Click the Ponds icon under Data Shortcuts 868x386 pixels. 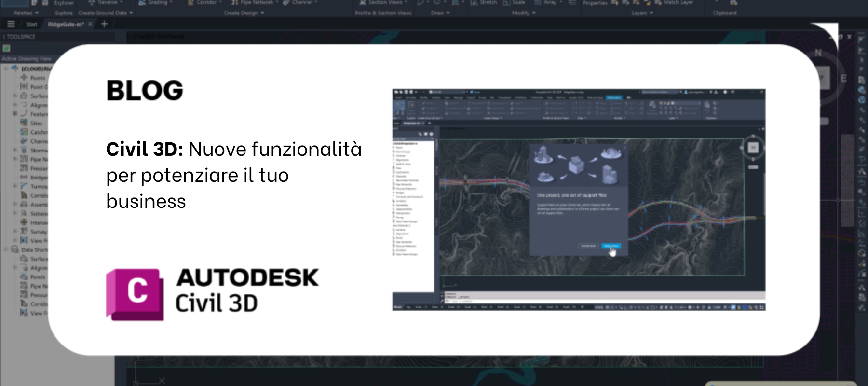click(x=24, y=276)
